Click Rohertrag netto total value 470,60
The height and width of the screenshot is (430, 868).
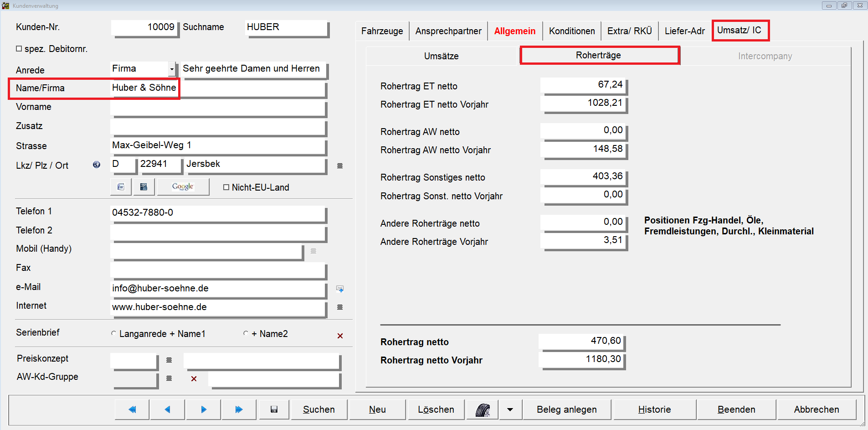(x=582, y=341)
